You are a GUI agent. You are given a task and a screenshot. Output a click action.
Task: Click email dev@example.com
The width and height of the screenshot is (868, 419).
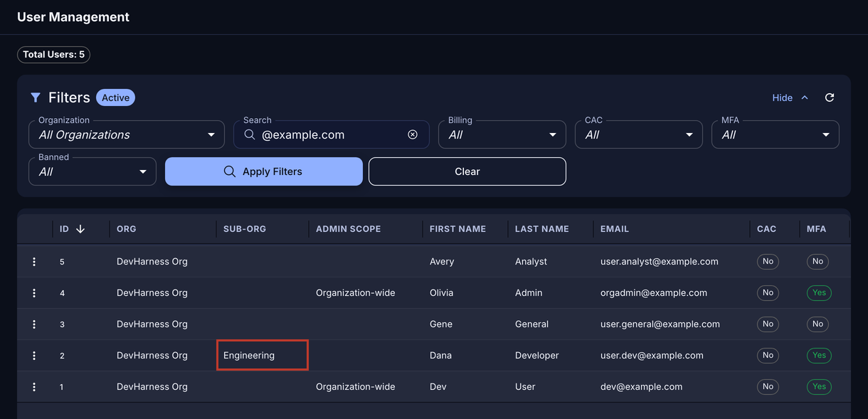pyautogui.click(x=642, y=387)
